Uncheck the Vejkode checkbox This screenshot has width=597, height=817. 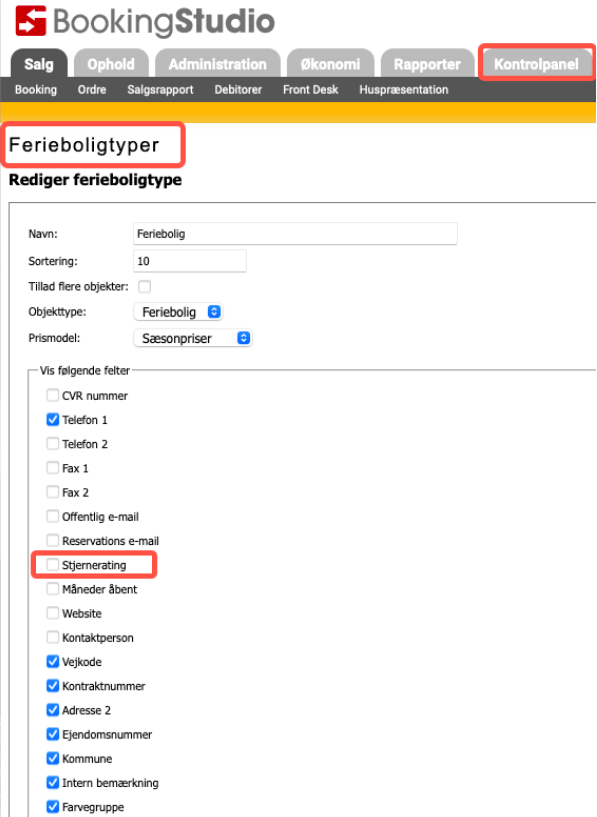pyautogui.click(x=53, y=662)
